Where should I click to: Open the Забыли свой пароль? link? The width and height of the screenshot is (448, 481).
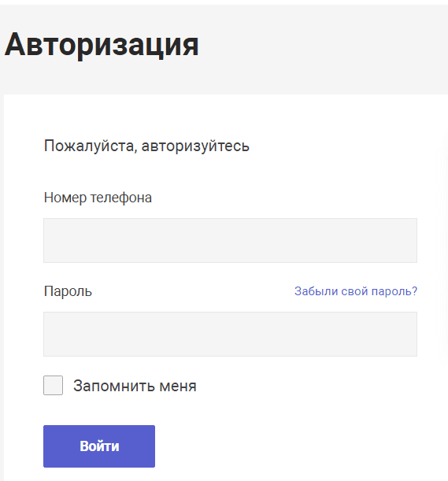(356, 291)
